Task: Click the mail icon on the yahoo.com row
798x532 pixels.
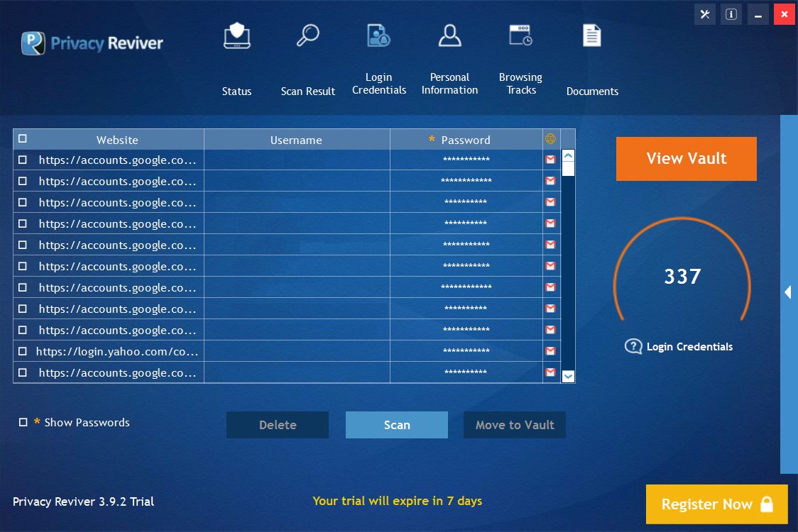Action: 551,350
